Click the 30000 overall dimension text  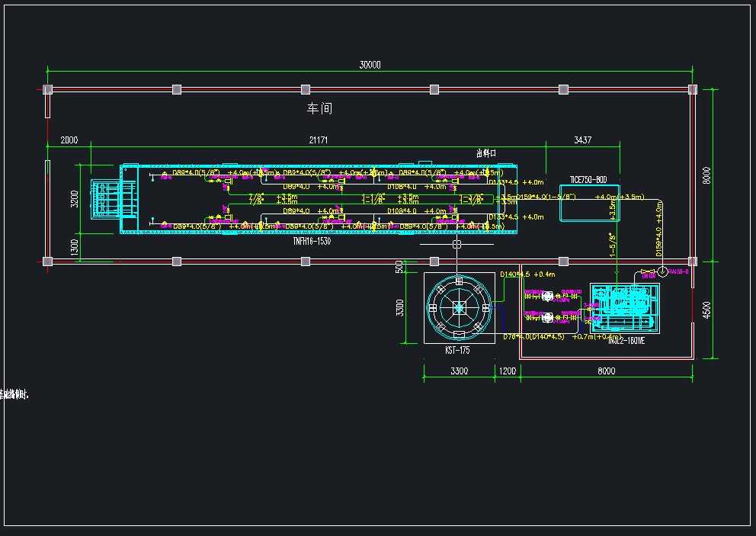point(370,66)
